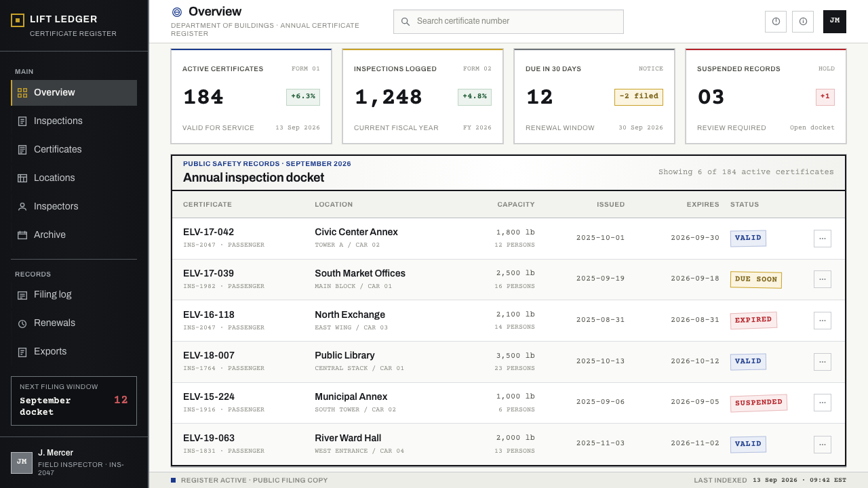Click the info circle icon button
This screenshot has width=868, height=488.
[x=803, y=22]
